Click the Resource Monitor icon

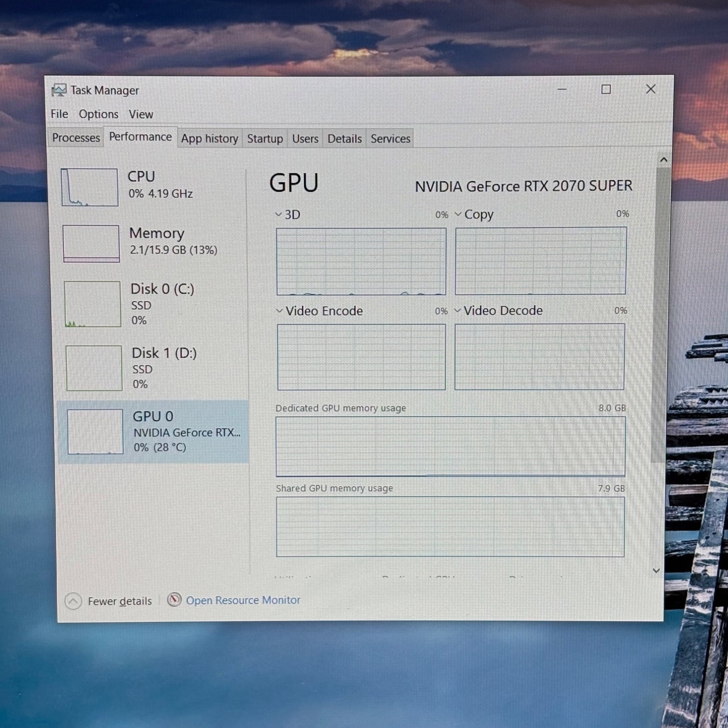174,600
